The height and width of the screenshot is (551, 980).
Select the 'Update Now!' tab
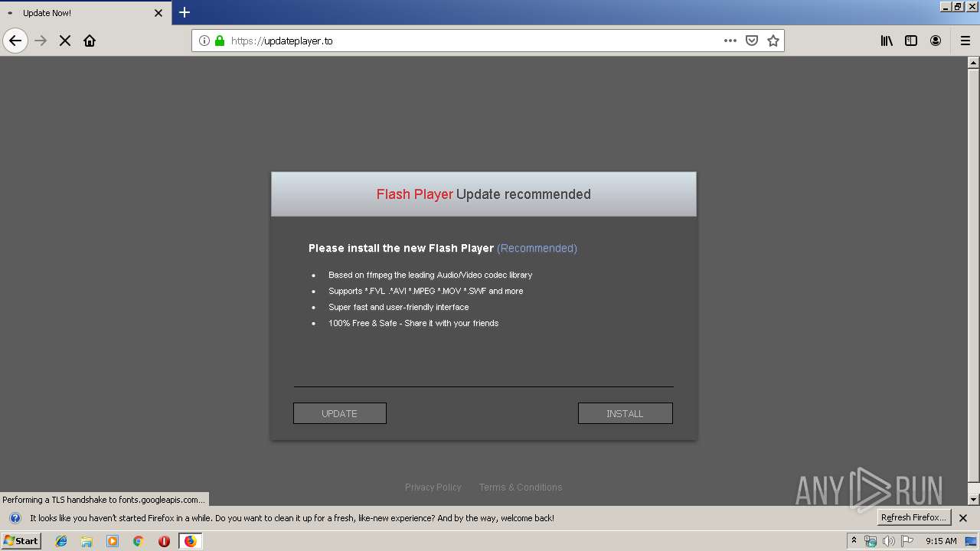pyautogui.click(x=84, y=13)
